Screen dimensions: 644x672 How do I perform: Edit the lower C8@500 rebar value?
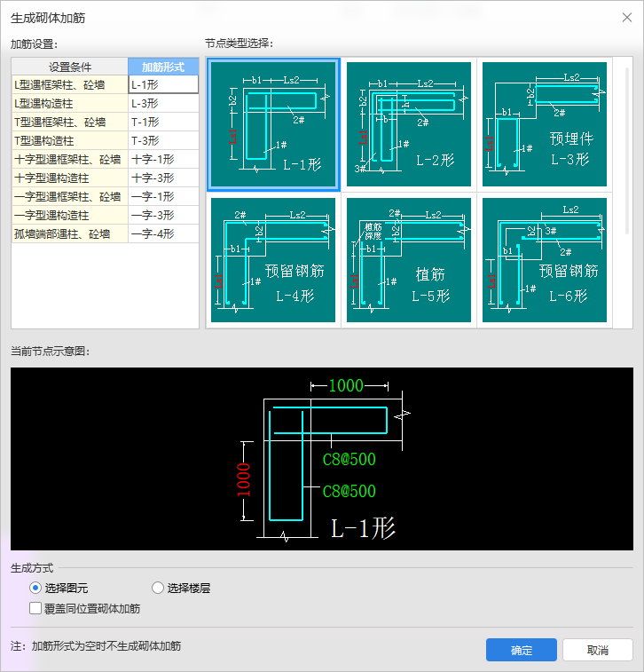(349, 491)
